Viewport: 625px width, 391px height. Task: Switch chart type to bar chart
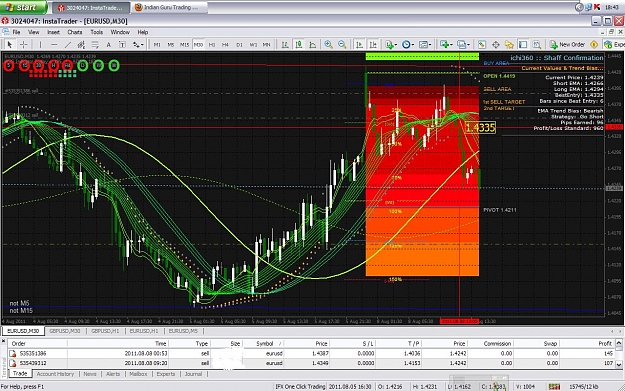pos(285,45)
